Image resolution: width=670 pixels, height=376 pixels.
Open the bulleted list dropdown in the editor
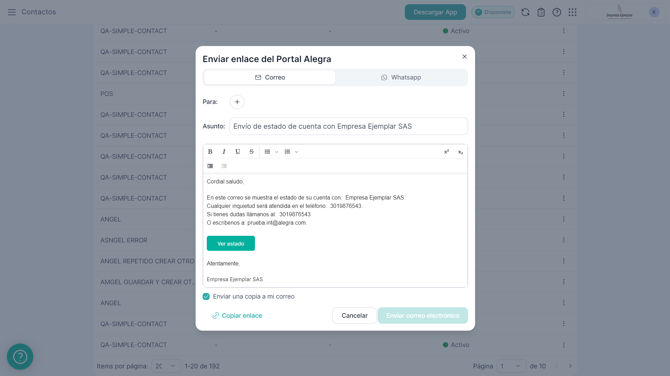pos(271,152)
